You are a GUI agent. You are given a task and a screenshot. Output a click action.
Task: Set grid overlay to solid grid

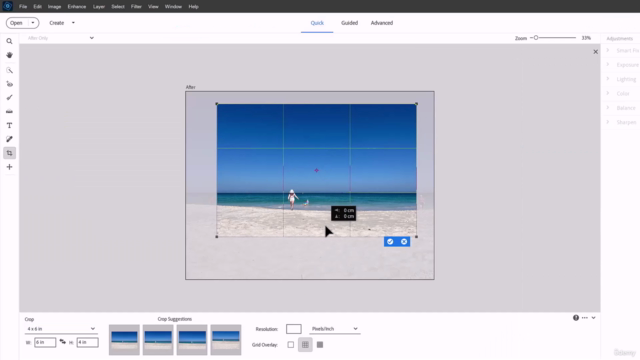pos(320,345)
